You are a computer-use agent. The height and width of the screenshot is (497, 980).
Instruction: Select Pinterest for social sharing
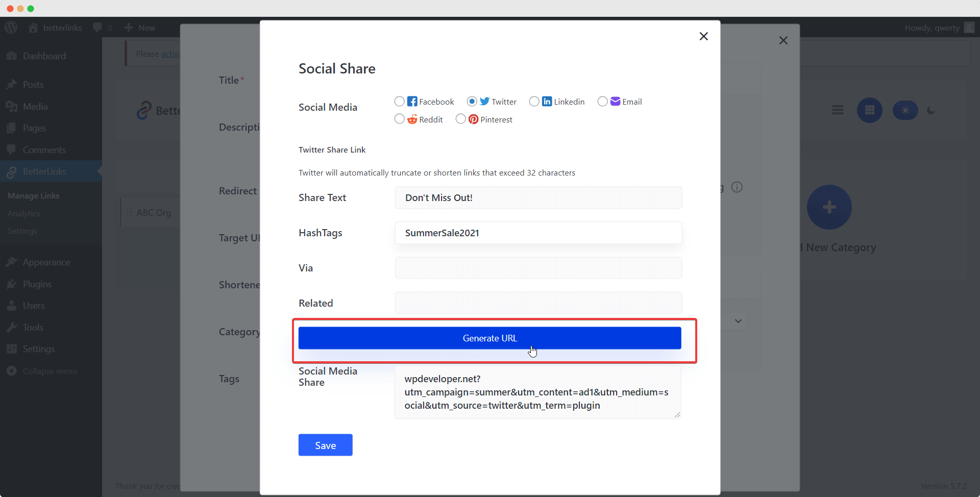(461, 119)
